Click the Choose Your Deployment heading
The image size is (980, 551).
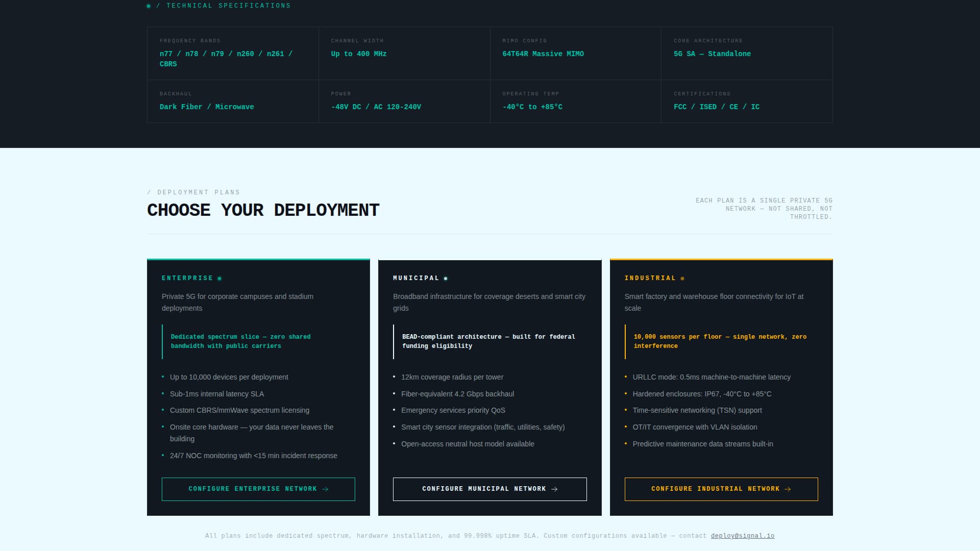tap(263, 210)
